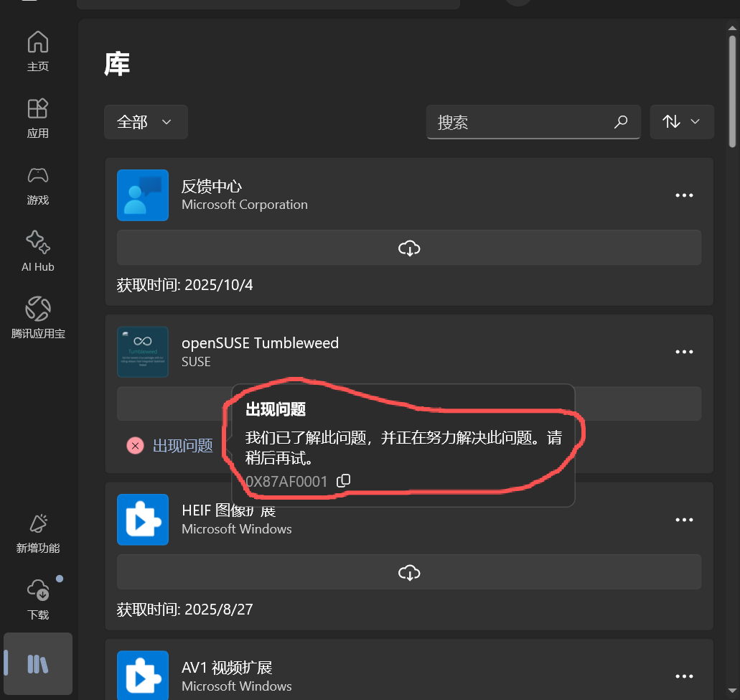Open openSUSE Tumbleweed app icon
Screen dimensions: 740x700
click(x=143, y=352)
